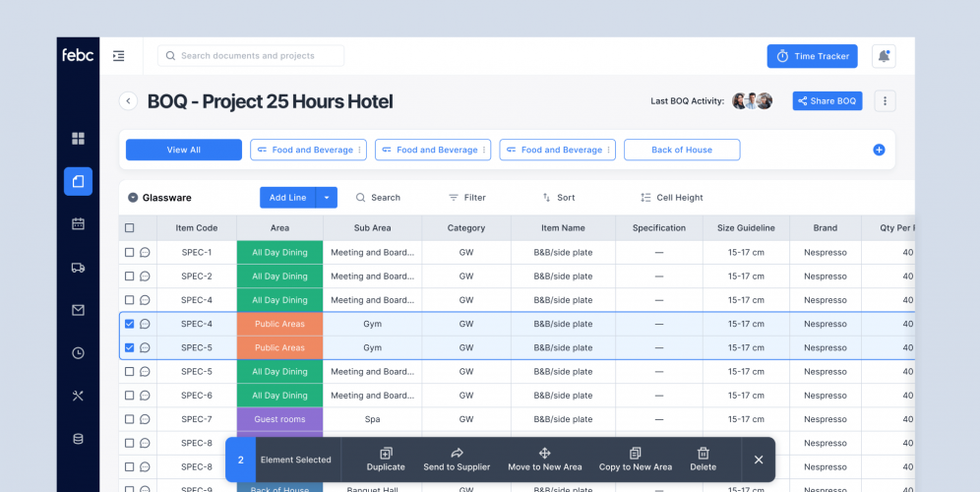Click the orange Public Areas cell for SPEC-4
The width and height of the screenshot is (980, 492).
pyautogui.click(x=279, y=324)
